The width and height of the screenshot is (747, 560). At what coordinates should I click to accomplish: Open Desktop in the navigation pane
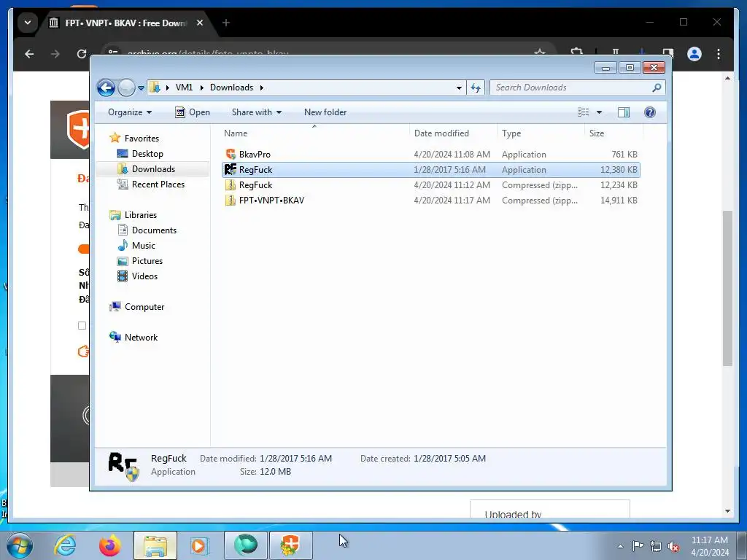147,154
